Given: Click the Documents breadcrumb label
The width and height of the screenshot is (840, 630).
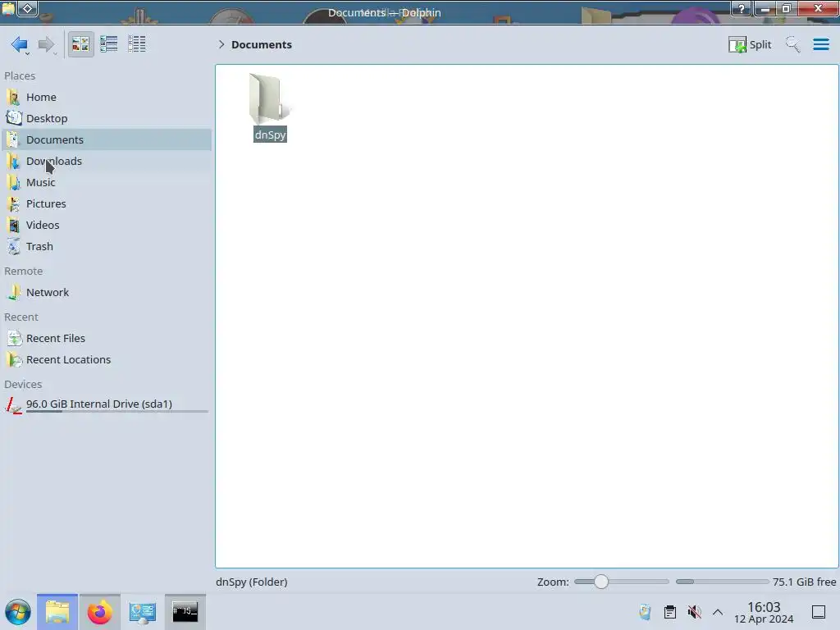Looking at the screenshot, I should [x=262, y=44].
